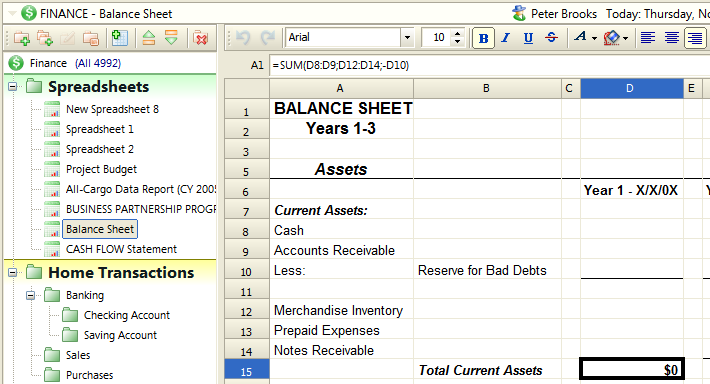Move item down with green arrow
The height and width of the screenshot is (384, 710).
pyautogui.click(x=171, y=38)
